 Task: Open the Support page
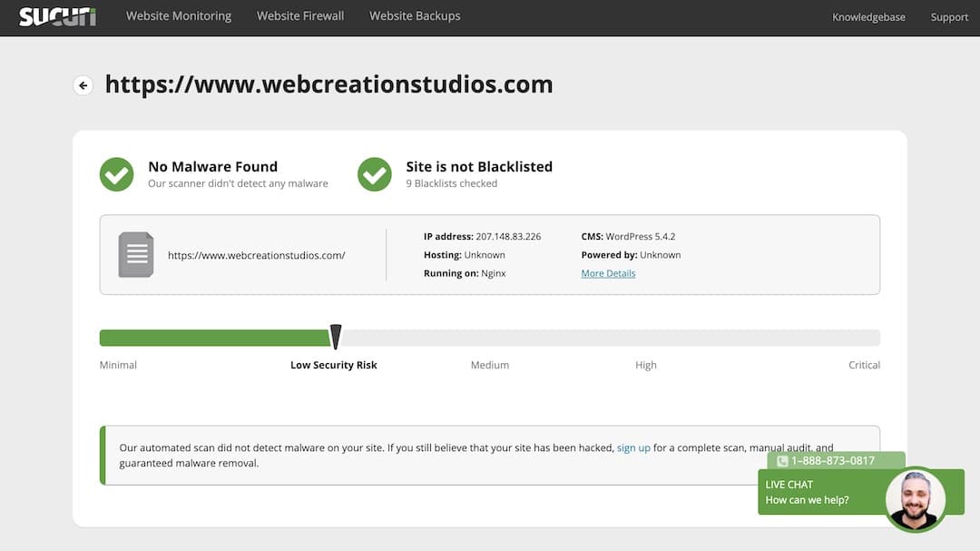[x=949, y=17]
